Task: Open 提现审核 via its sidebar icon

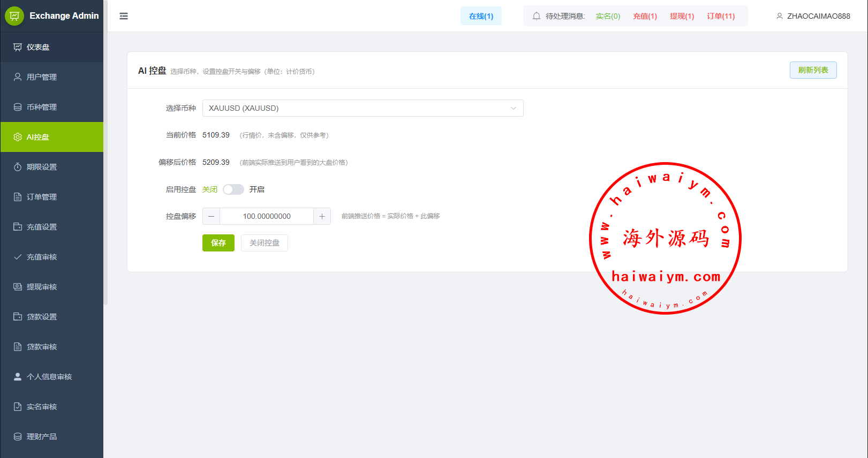Action: 18,287
